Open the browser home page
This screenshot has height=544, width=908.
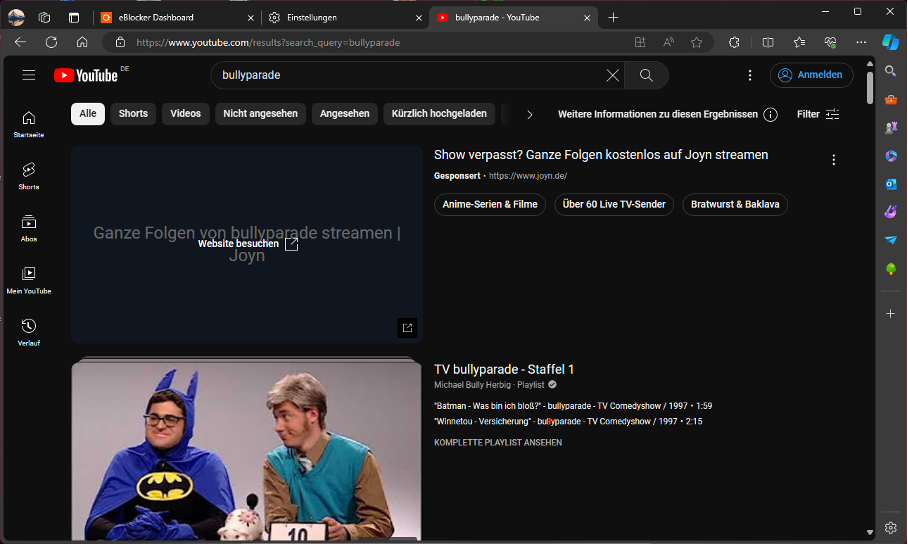(82, 42)
